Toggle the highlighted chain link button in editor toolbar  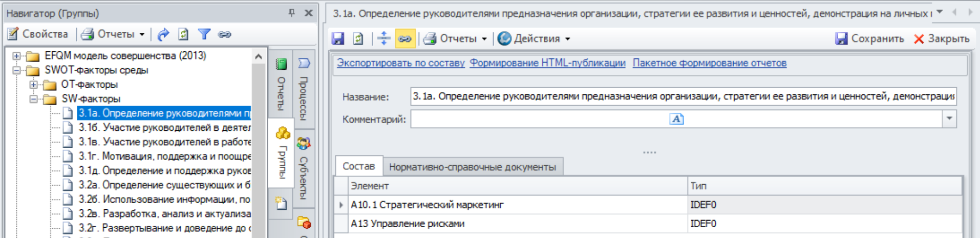pos(405,38)
